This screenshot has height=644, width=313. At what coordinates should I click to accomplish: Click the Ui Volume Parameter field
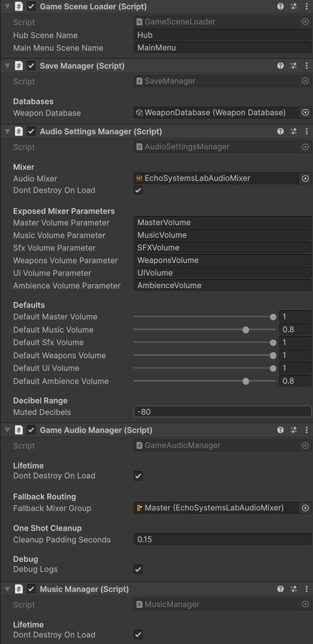click(x=223, y=273)
